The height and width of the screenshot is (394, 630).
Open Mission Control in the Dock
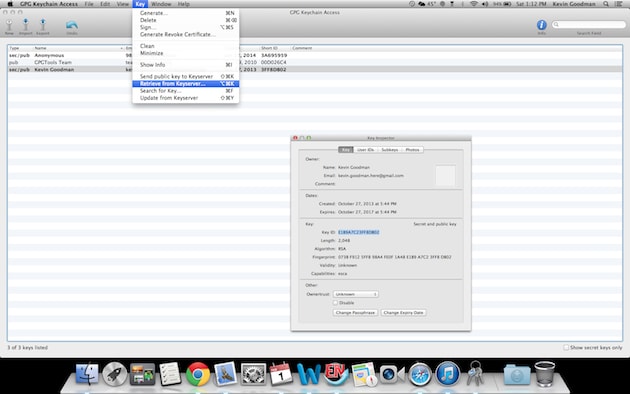click(142, 374)
